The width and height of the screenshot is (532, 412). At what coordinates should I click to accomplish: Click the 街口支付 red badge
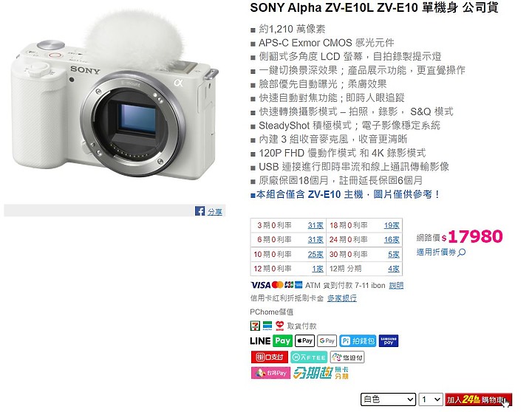(x=270, y=357)
